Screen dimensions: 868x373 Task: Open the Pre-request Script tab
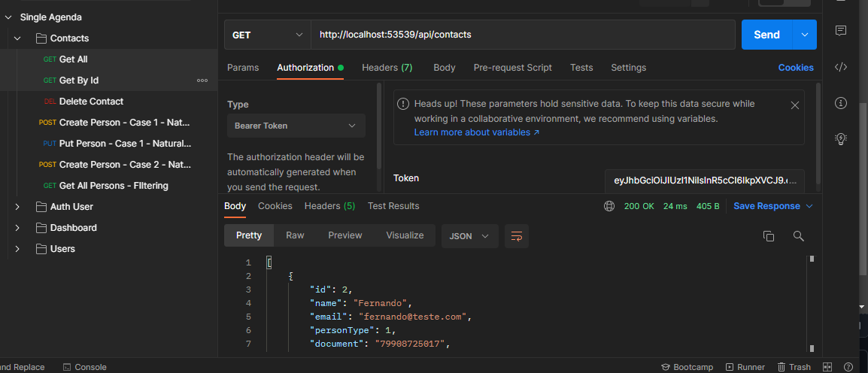[513, 68]
